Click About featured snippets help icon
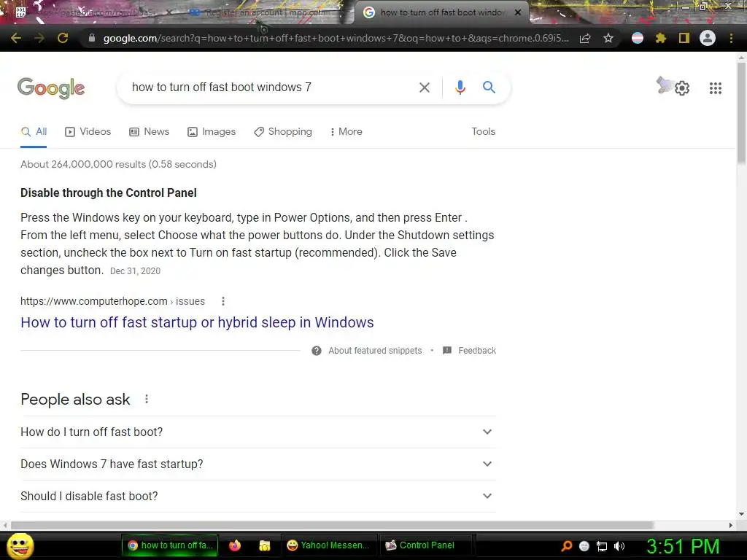This screenshot has height=560, width=747. (x=317, y=351)
